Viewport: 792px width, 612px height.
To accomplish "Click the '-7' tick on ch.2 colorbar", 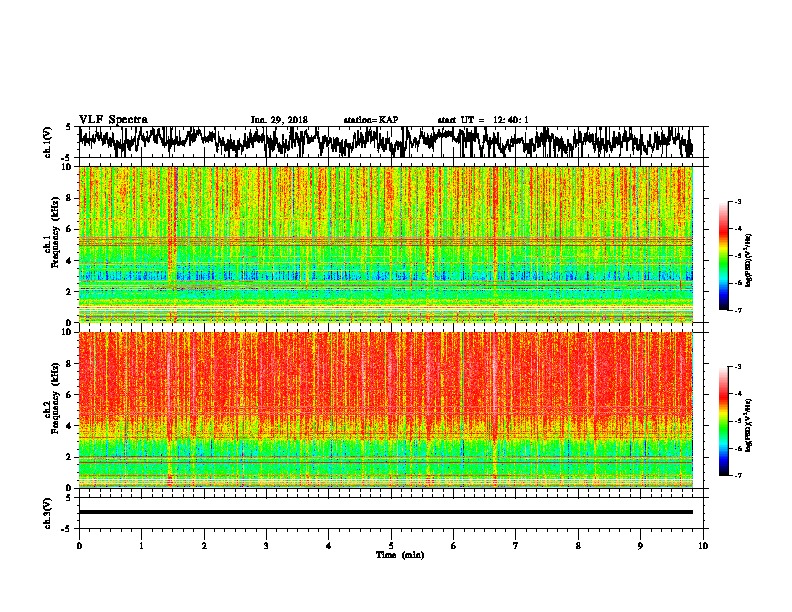I will tap(737, 475).
